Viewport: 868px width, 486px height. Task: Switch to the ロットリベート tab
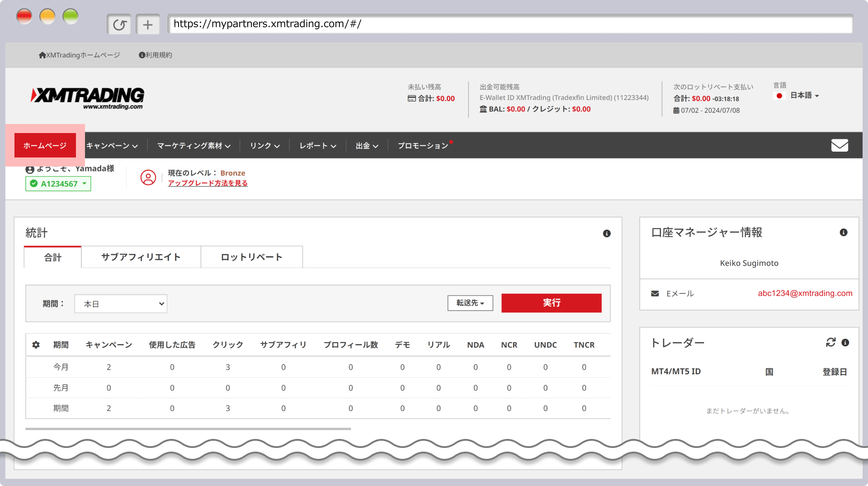point(252,257)
